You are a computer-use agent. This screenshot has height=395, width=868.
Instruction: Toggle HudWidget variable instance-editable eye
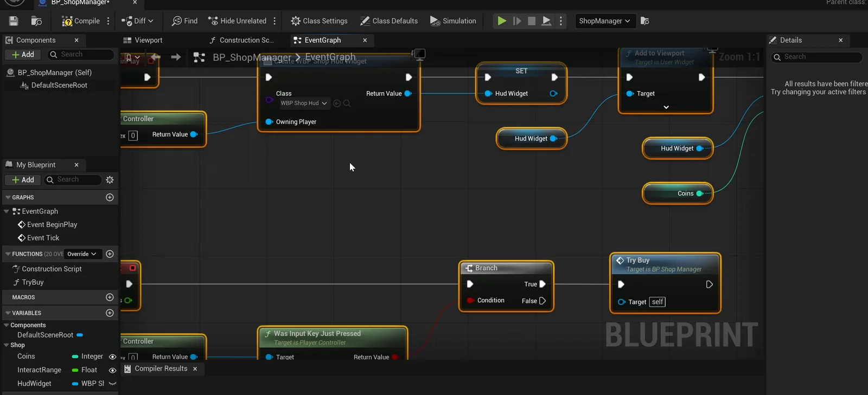point(112,384)
